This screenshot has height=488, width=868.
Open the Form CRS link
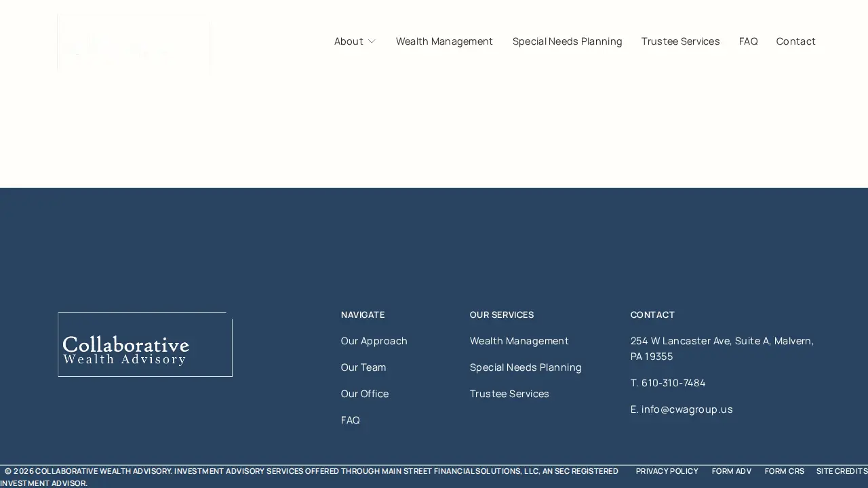[785, 471]
